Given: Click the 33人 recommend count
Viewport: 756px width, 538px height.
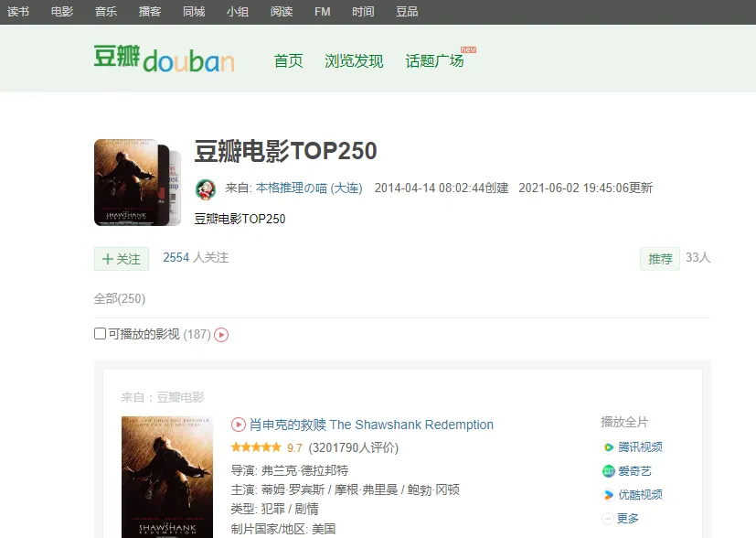Looking at the screenshot, I should 698,258.
